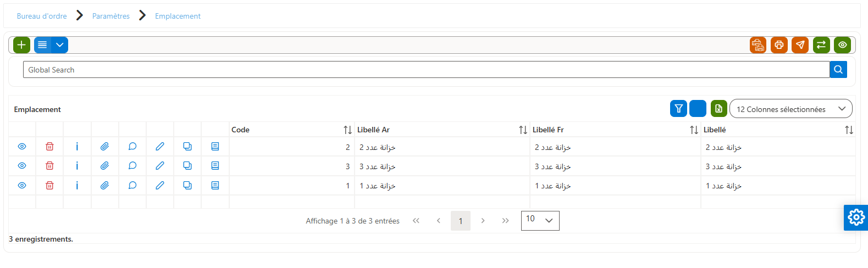Click inside the Global Search field
Image resolution: width=868 pixels, height=268 pixels.
pyautogui.click(x=426, y=70)
